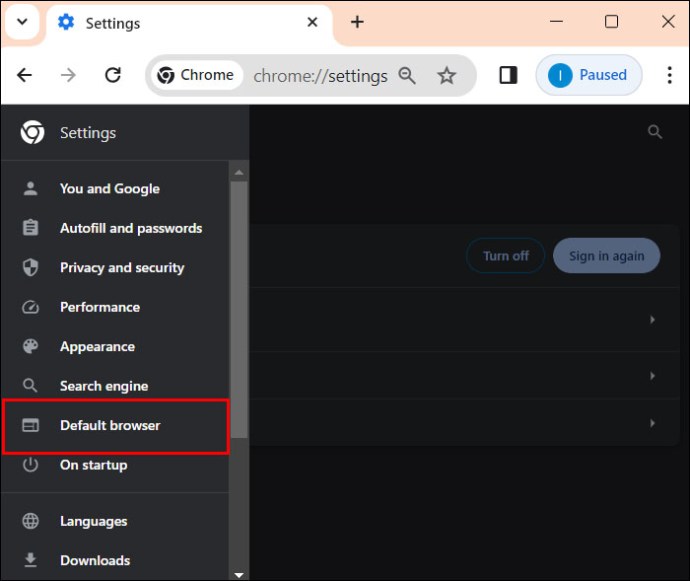Click the magnifier icon beside Search engine
Screen dimensions: 690x581
pos(30,386)
